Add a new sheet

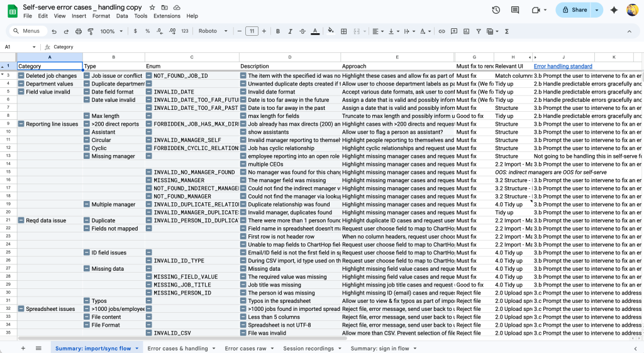23,348
